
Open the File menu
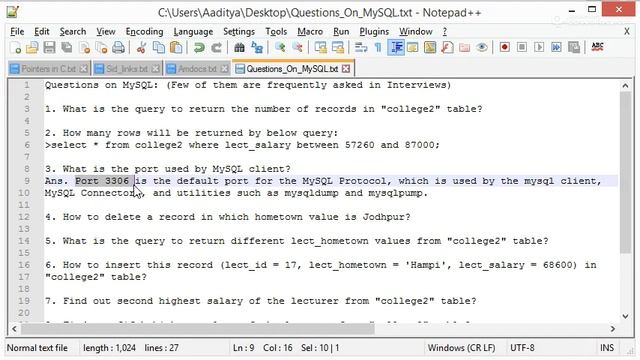[17, 31]
